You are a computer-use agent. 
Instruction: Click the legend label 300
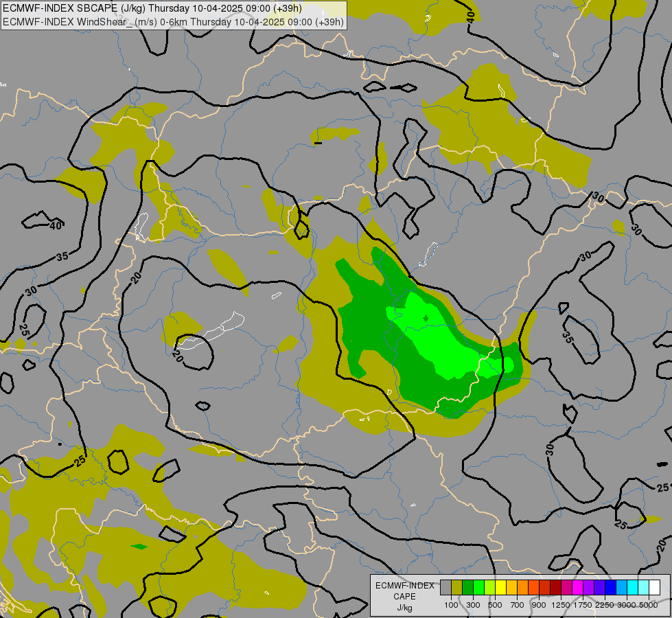tap(473, 605)
